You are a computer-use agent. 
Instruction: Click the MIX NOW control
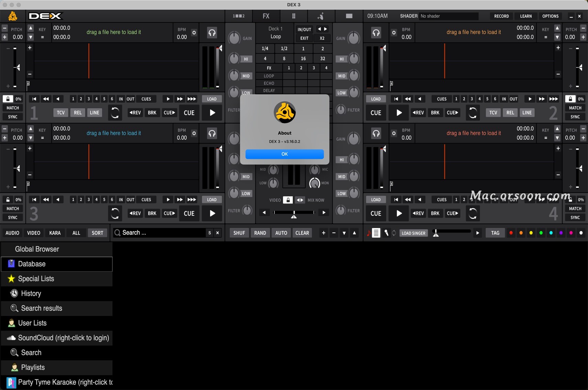pyautogui.click(x=316, y=200)
